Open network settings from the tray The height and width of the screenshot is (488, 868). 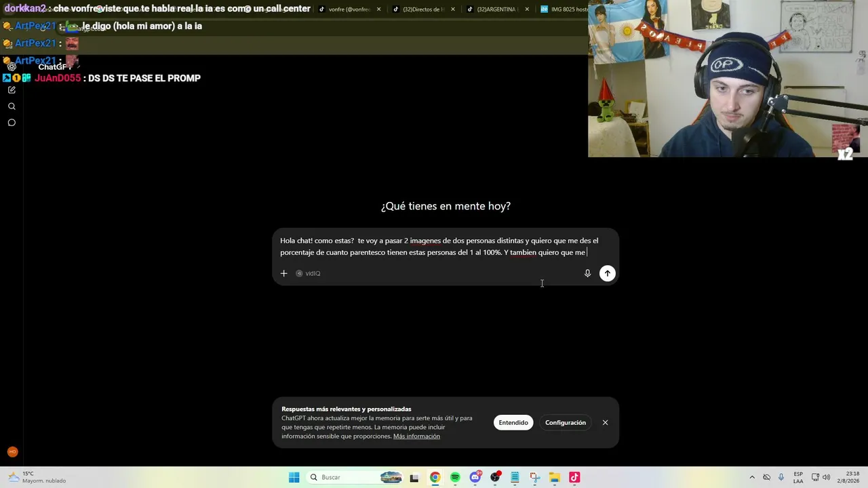815,477
